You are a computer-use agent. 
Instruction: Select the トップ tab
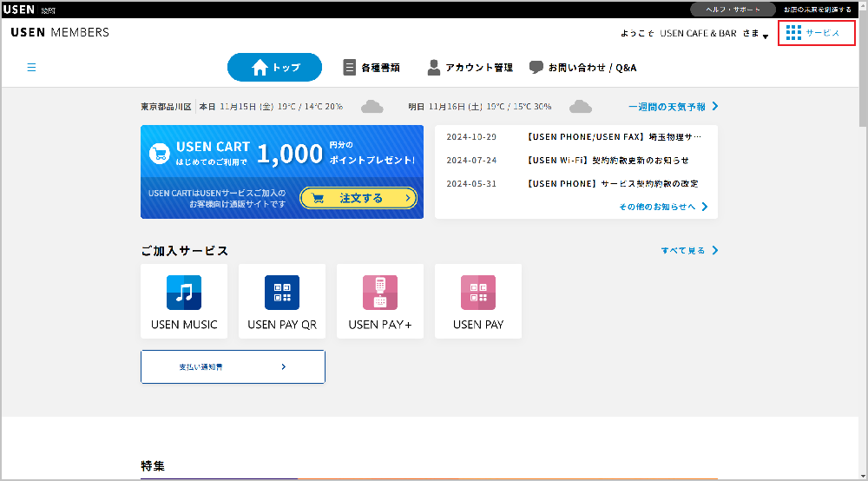pos(274,67)
